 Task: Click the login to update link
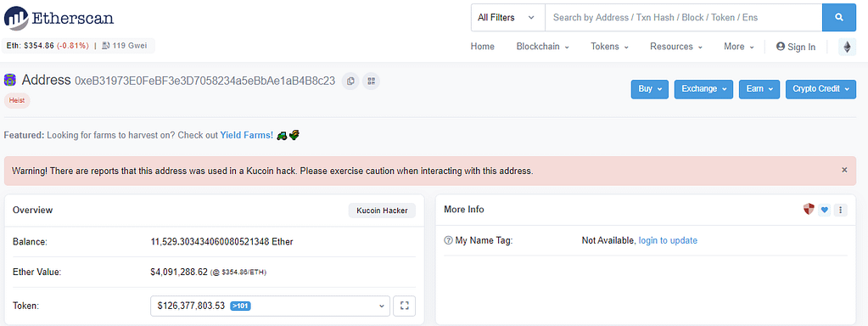pos(668,240)
